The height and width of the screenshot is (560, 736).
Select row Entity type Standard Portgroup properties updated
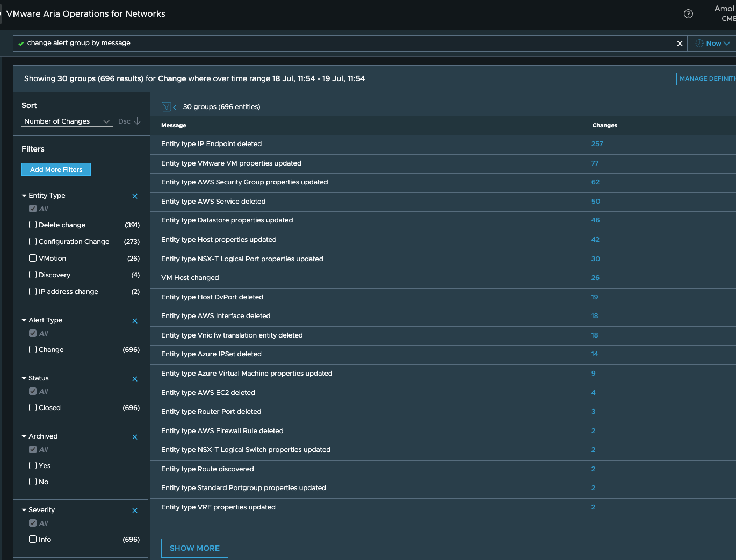(x=443, y=488)
